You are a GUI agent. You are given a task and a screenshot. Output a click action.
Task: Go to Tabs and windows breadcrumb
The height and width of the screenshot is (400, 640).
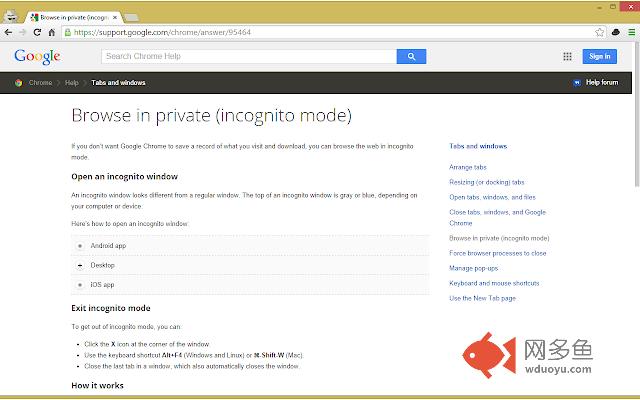118,82
